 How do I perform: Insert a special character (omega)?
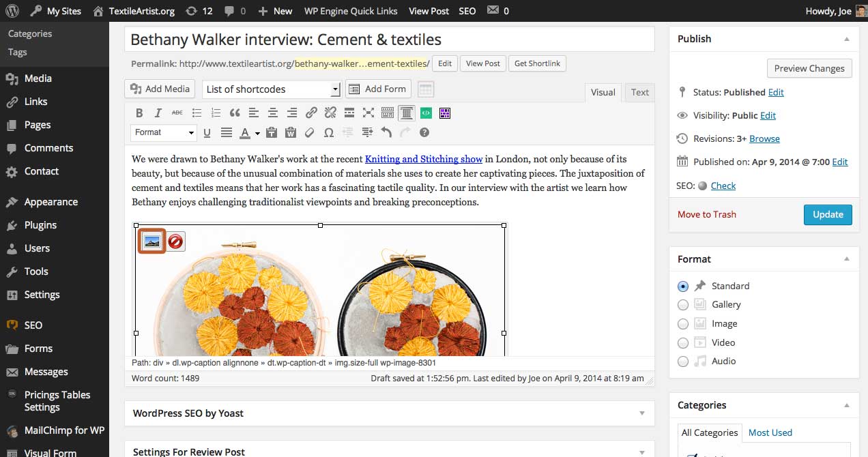(329, 132)
